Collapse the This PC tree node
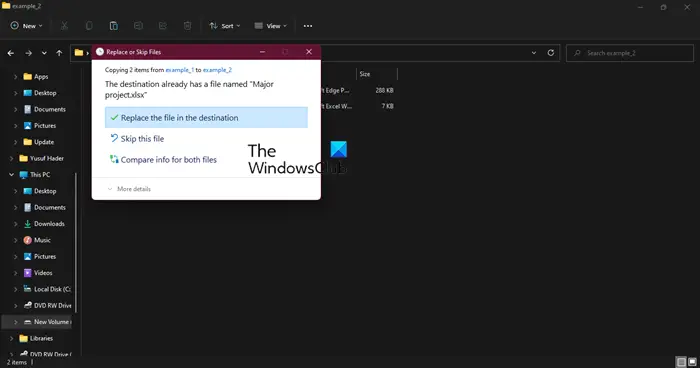700x369 pixels. 11,174
